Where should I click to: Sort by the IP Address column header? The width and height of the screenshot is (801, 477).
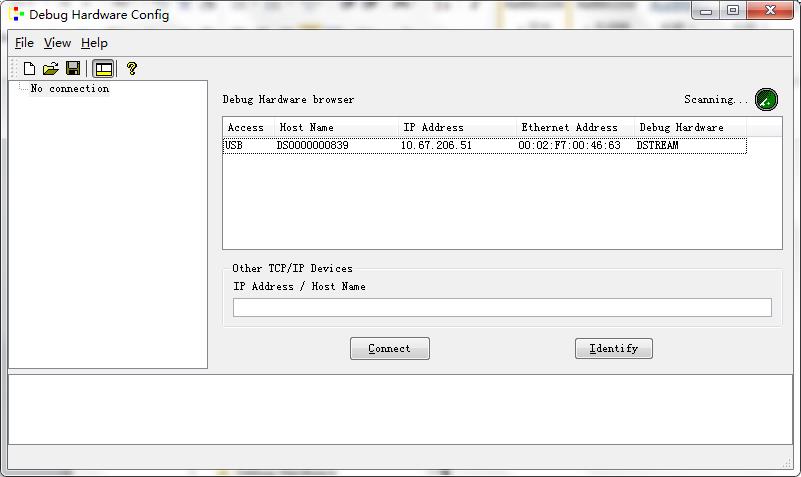[458, 127]
